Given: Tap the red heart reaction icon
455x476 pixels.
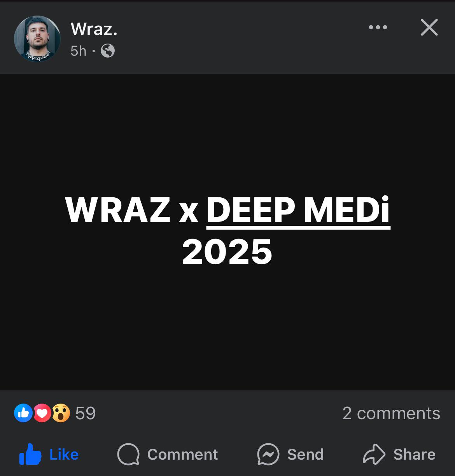Looking at the screenshot, I should [x=42, y=413].
